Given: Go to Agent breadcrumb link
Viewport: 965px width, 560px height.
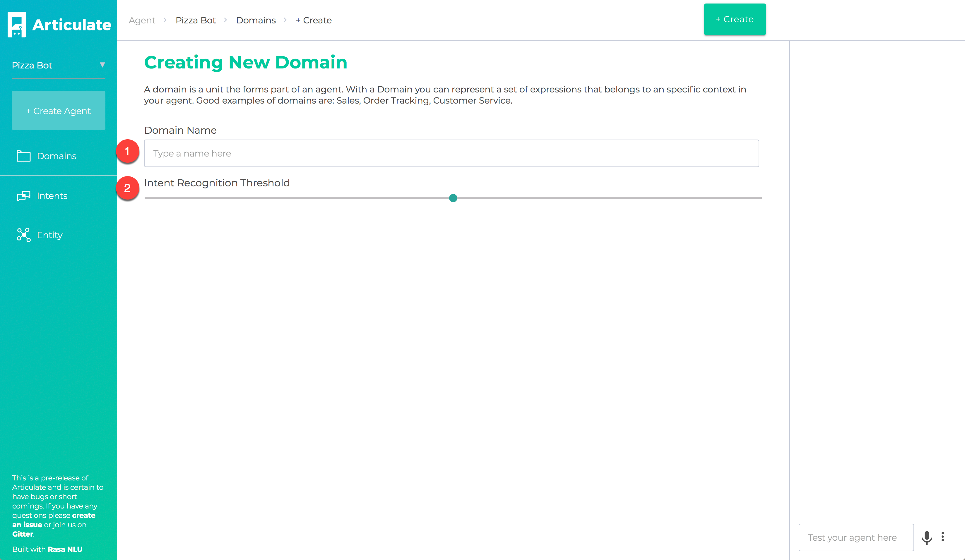Looking at the screenshot, I should 142,20.
